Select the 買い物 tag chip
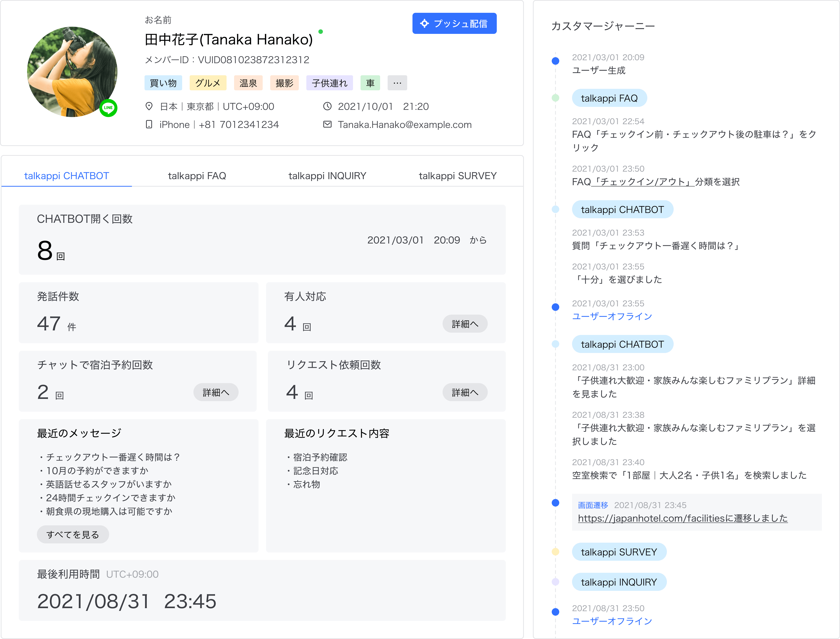Image resolution: width=840 pixels, height=639 pixels. coord(163,83)
